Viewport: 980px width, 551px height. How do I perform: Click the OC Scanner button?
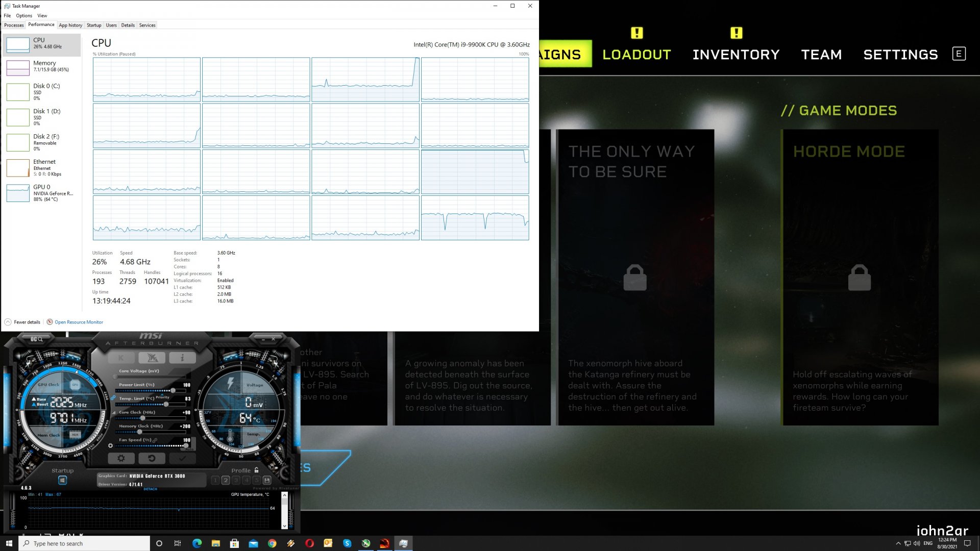[37, 339]
